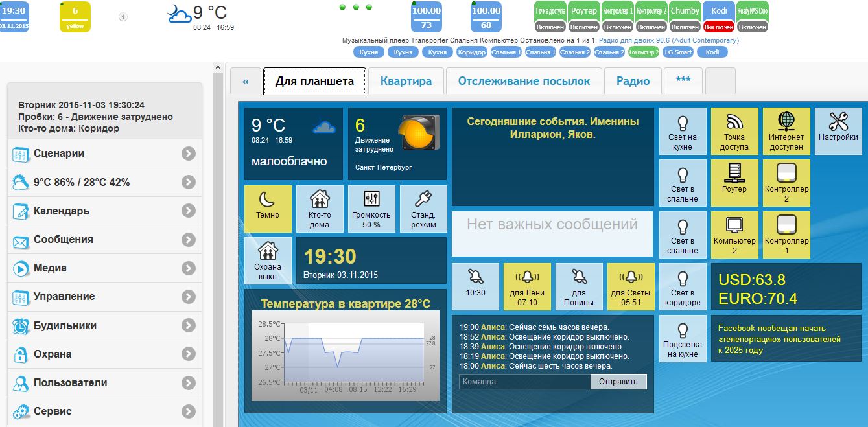Expand the Сценарии sidebar section
Image resolution: width=868 pixels, height=427 pixels.
[104, 154]
